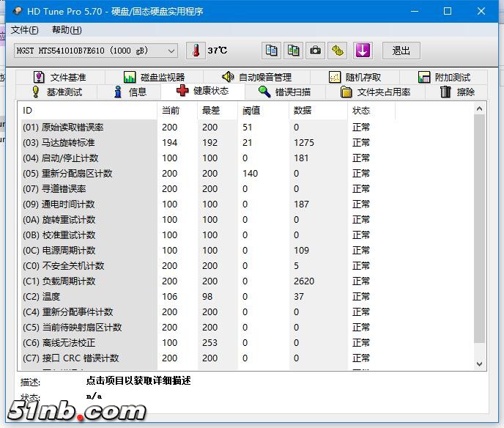The height and width of the screenshot is (428, 504).
Task: Select the (0C) 电源周期计数 row
Action: coord(209,250)
